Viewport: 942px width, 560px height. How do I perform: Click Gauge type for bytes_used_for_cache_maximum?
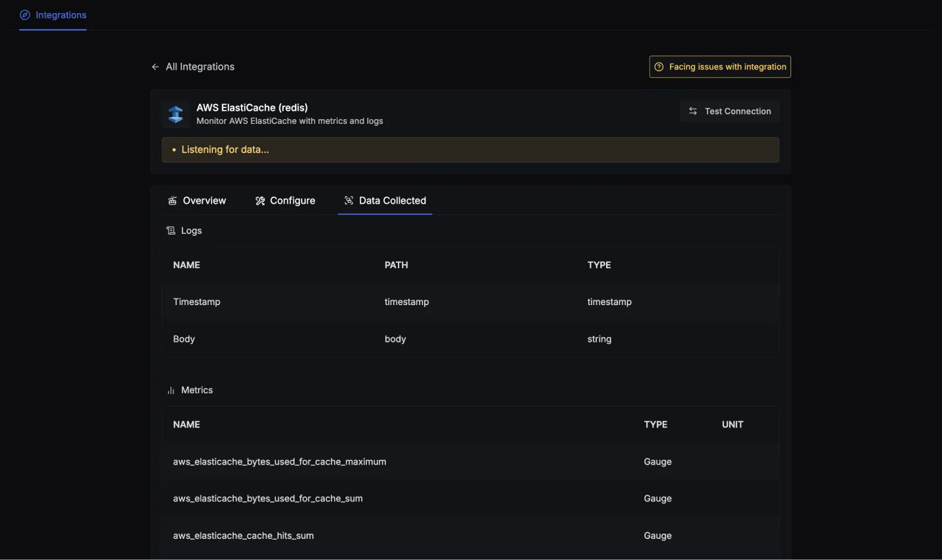(658, 462)
